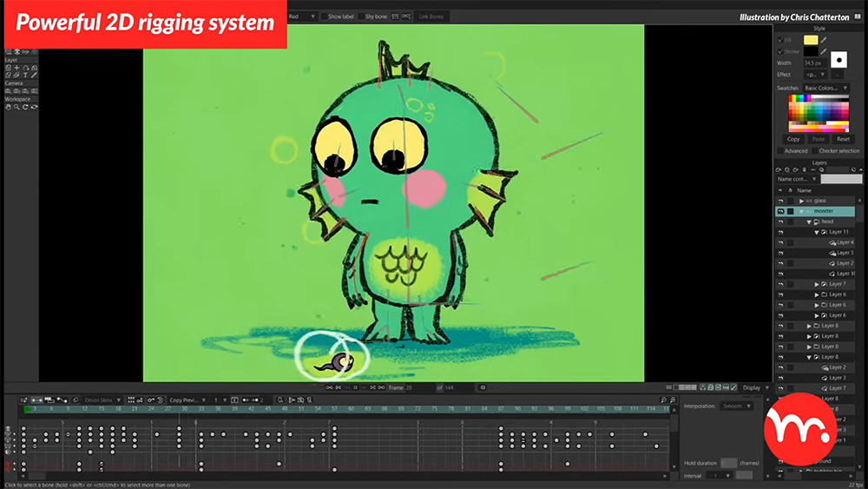Open the Copy Previous dropdown
The width and height of the screenshot is (868, 489).
click(x=187, y=400)
